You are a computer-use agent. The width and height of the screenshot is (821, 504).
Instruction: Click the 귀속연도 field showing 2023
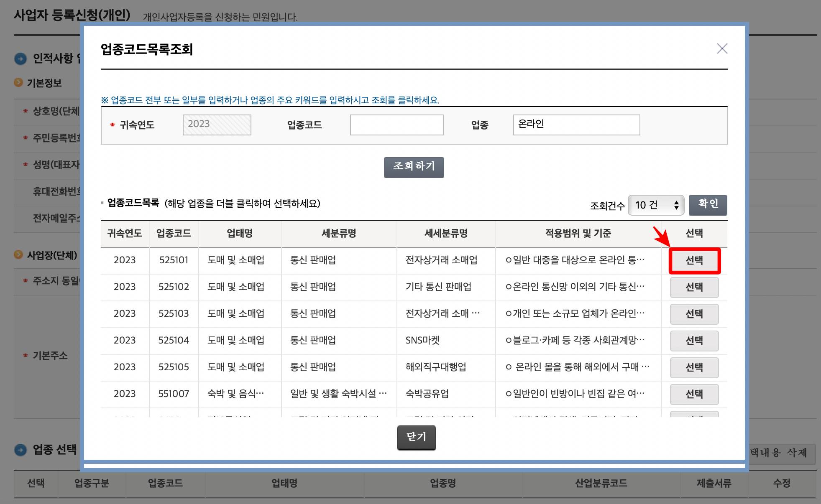pos(216,124)
